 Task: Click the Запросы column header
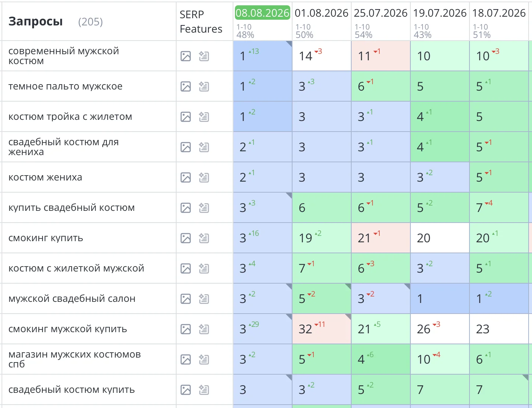pos(36,22)
